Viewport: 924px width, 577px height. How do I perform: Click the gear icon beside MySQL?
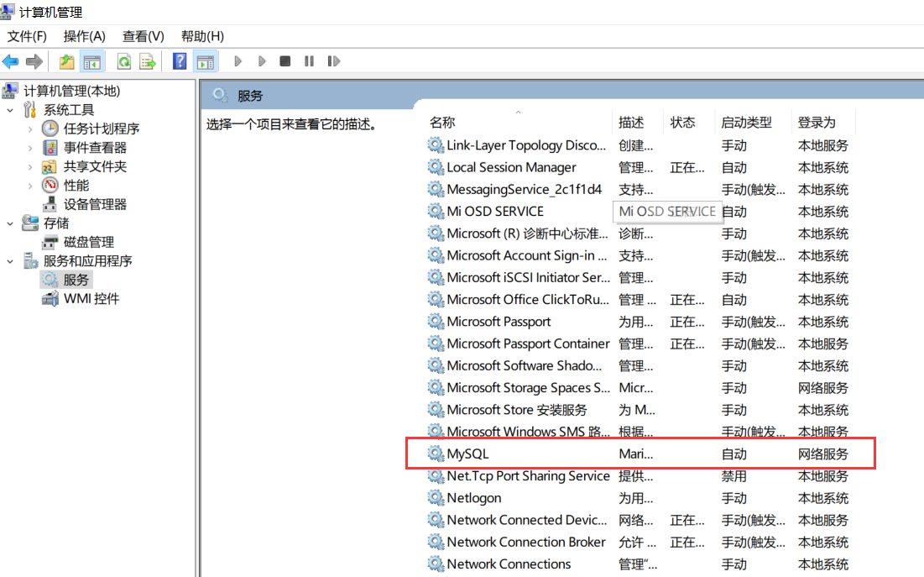pyautogui.click(x=436, y=454)
